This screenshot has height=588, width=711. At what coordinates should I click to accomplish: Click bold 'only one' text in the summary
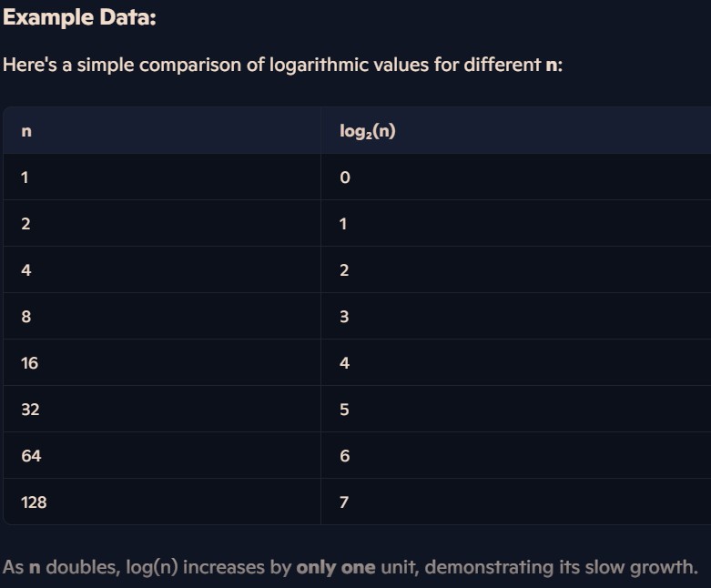click(335, 567)
